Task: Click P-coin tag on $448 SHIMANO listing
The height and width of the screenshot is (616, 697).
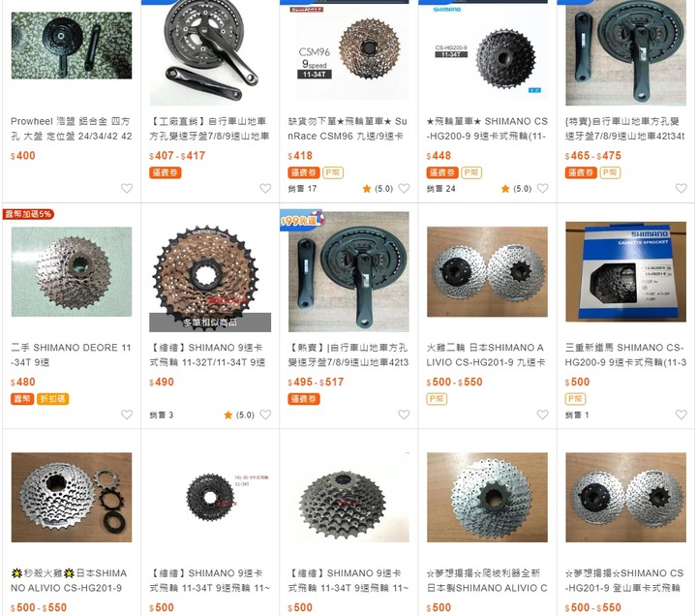Action: click(471, 172)
